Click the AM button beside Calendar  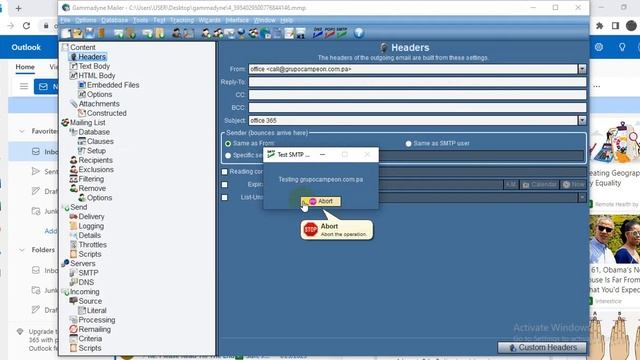point(511,185)
